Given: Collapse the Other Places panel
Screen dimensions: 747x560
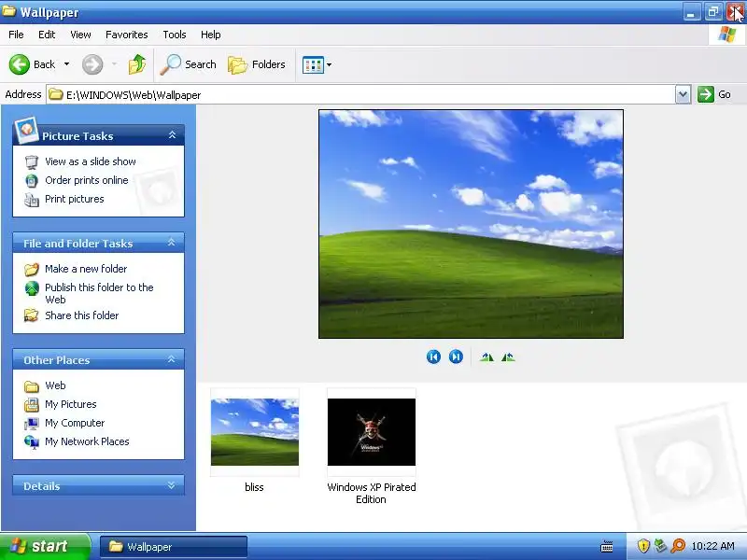Looking at the screenshot, I should point(172,359).
